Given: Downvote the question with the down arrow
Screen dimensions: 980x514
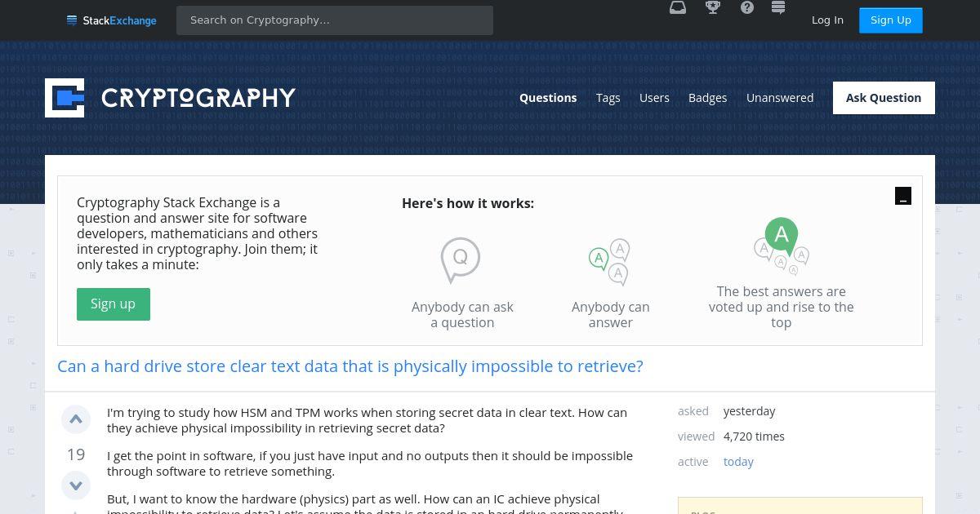Looking at the screenshot, I should [x=76, y=485].
